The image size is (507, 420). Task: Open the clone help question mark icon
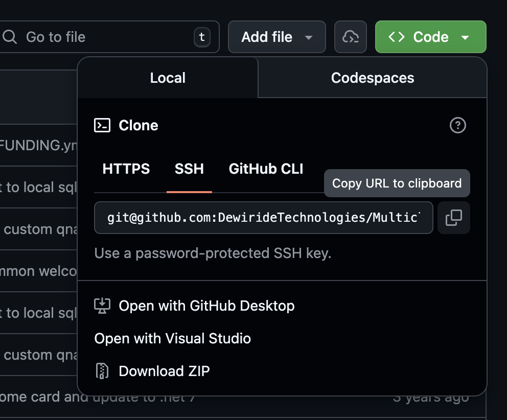(457, 125)
